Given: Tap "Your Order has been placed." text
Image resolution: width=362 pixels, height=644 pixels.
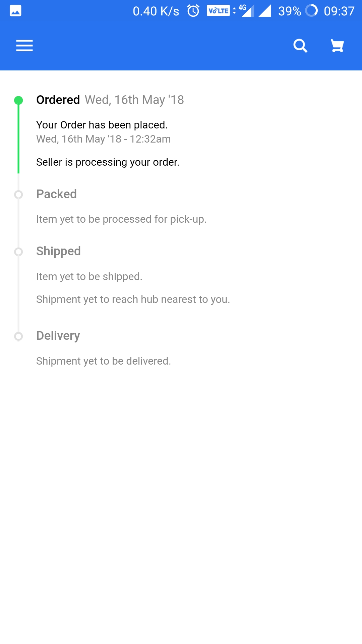Looking at the screenshot, I should click(x=102, y=125).
